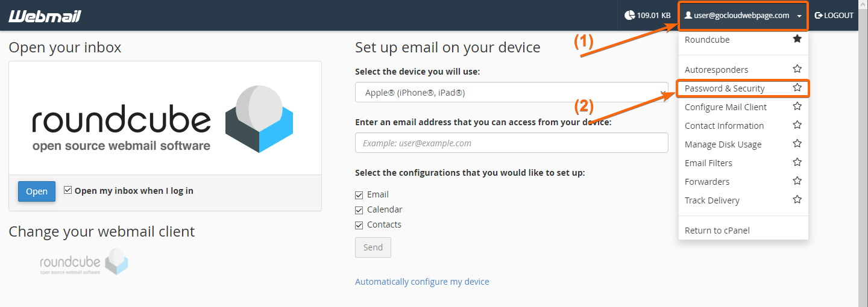Star the Email Filters entry
Image resolution: width=868 pixels, height=307 pixels.
tap(797, 163)
